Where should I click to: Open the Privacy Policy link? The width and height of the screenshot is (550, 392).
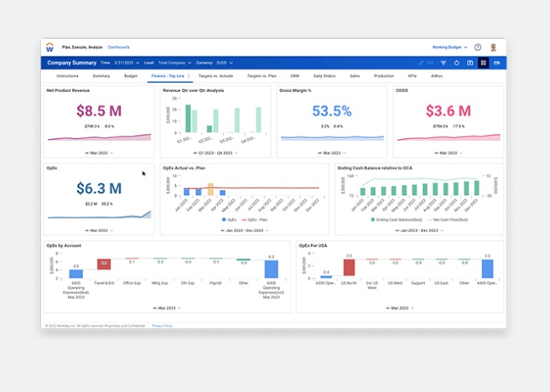point(163,325)
